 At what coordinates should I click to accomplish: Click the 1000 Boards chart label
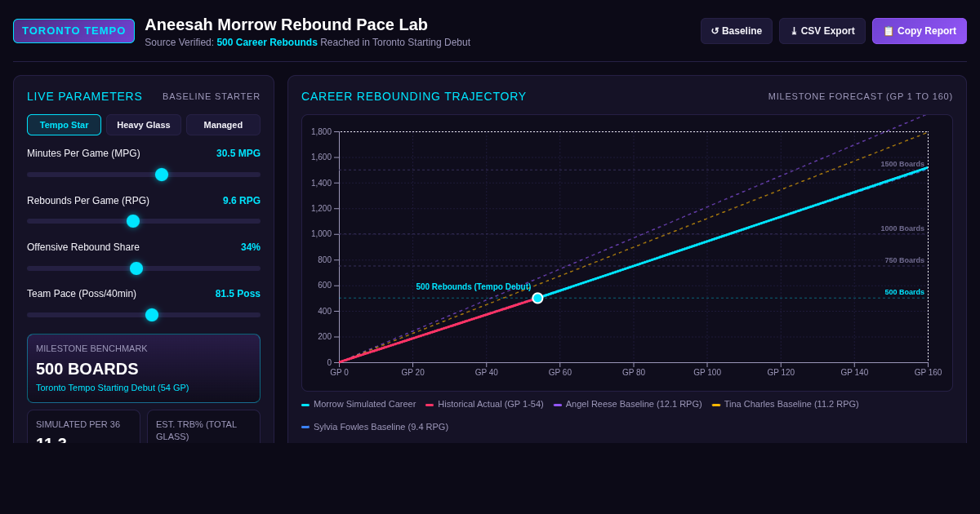click(x=902, y=228)
